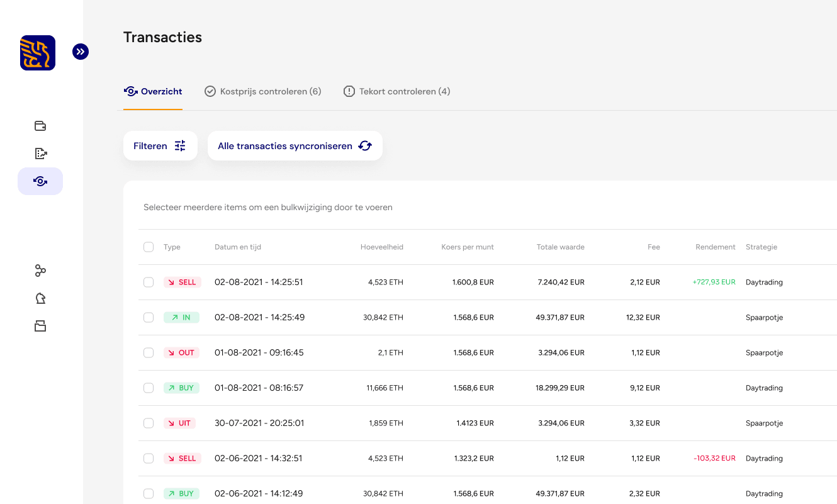Sort by Totale waarde column header
Viewport: 837px width, 504px height.
(561, 247)
